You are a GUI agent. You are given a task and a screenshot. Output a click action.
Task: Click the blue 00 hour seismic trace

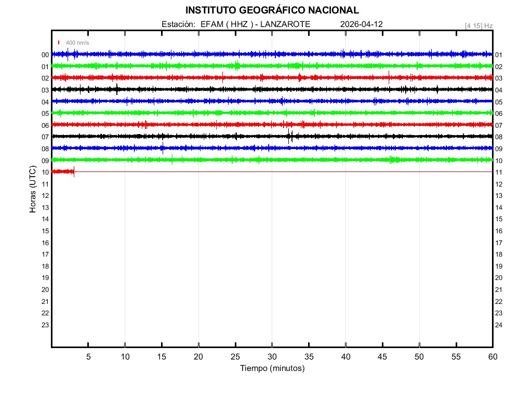click(272, 54)
